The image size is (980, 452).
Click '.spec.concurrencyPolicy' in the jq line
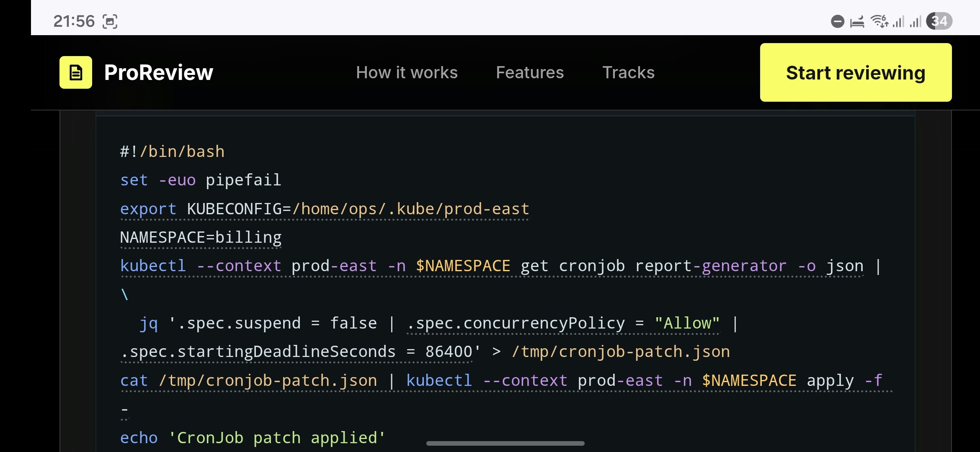click(516, 323)
